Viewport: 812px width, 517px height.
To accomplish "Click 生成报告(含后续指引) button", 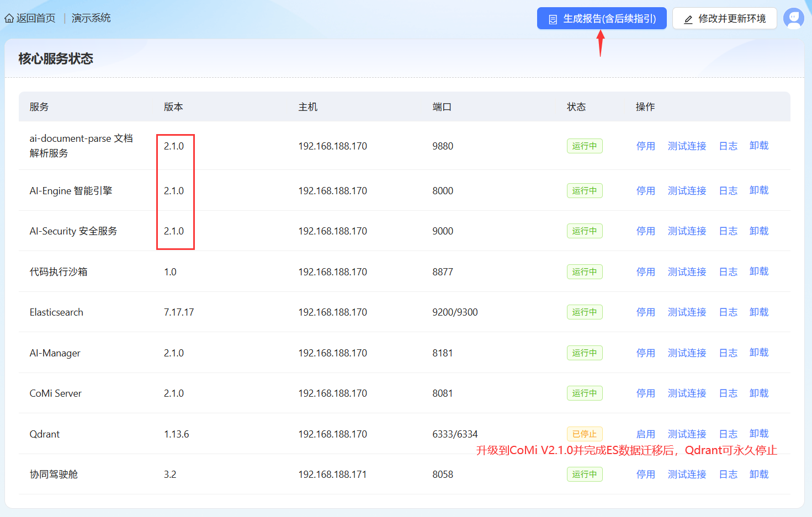I will point(602,18).
